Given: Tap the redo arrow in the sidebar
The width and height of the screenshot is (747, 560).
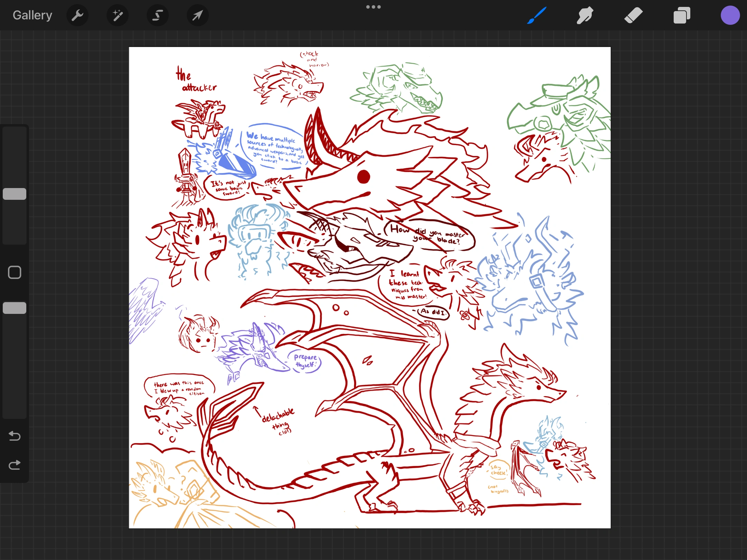Looking at the screenshot, I should [15, 465].
